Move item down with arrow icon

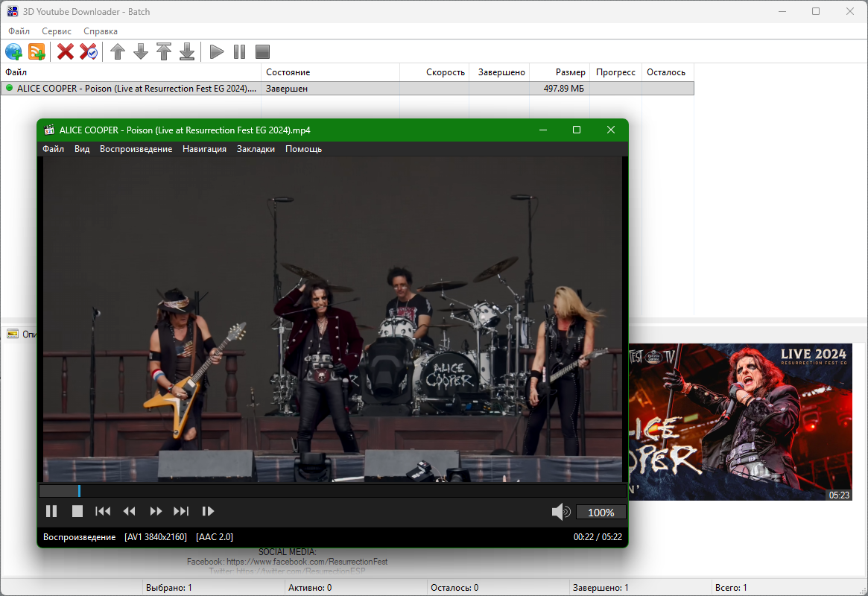[x=141, y=52]
